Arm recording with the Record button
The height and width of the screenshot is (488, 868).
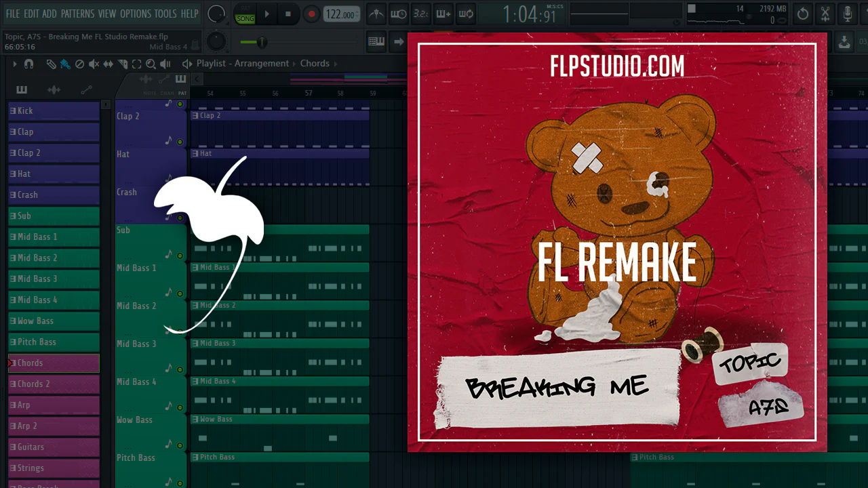[311, 14]
